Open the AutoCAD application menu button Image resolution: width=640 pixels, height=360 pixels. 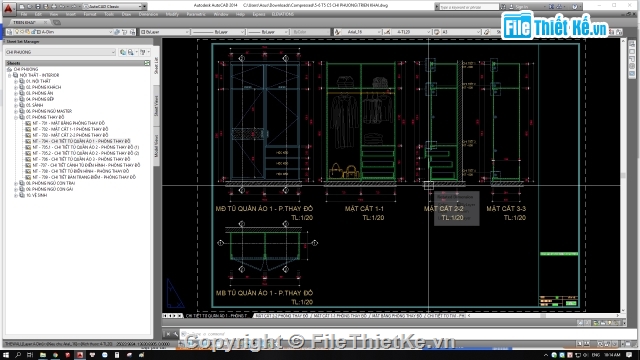pyautogui.click(x=8, y=8)
